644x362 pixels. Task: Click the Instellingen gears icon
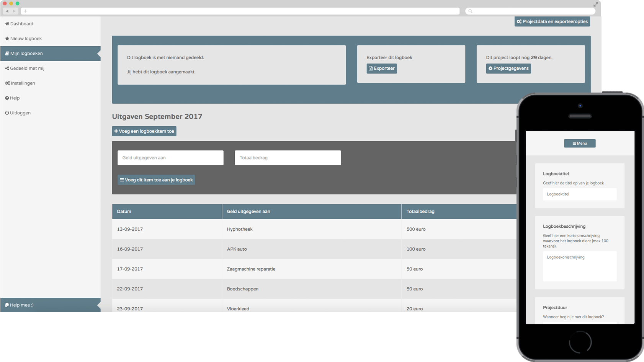click(x=7, y=83)
